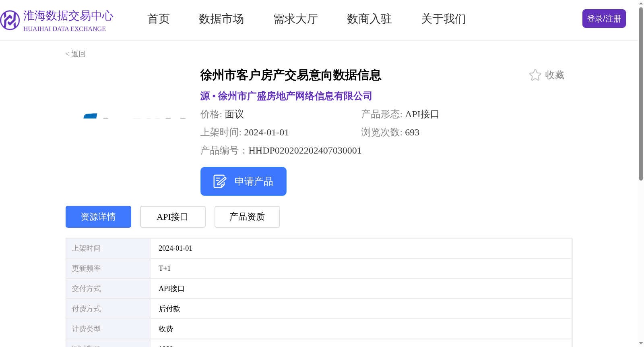Click the 付费方式 row label
The image size is (644, 347).
coord(86,309)
